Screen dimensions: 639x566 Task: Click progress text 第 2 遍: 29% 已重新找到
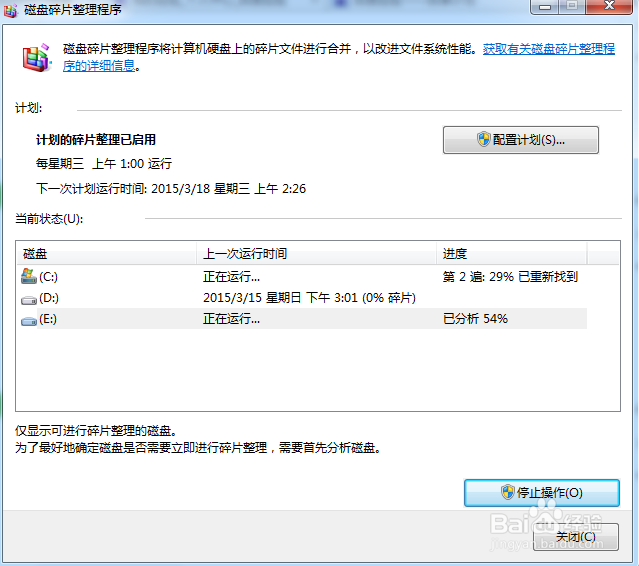click(510, 277)
